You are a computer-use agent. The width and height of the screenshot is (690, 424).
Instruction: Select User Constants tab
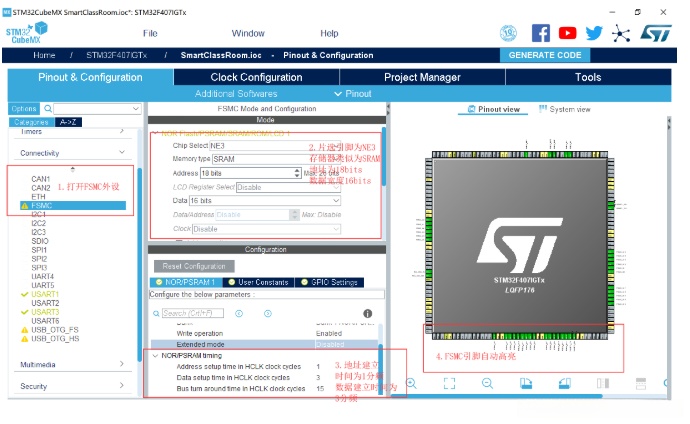258,282
